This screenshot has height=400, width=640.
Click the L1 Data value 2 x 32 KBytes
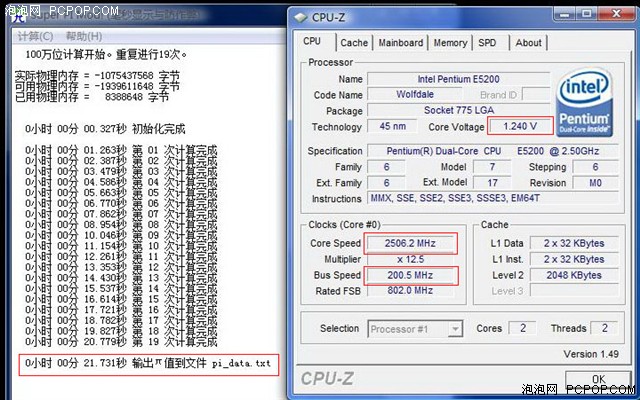coord(574,243)
